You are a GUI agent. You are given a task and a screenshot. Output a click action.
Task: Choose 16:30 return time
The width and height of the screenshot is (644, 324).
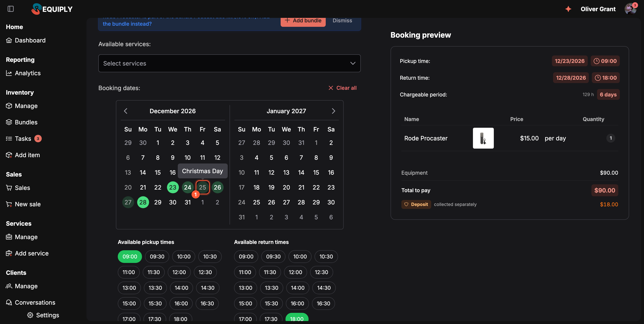(x=323, y=303)
